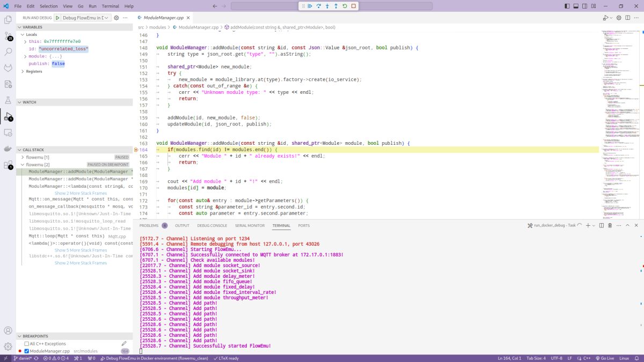The width and height of the screenshot is (644, 362).
Task: Switch to the Debug Console tab
Action: [212, 226]
